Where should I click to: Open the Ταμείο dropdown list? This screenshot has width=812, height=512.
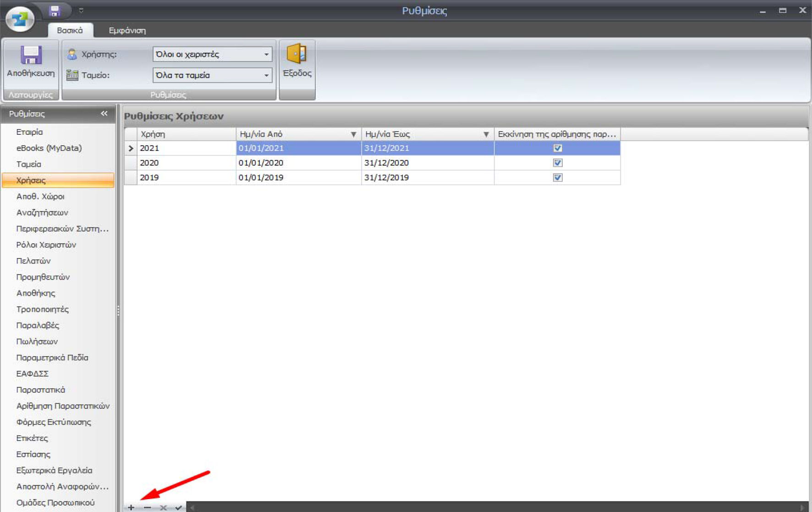(x=266, y=75)
